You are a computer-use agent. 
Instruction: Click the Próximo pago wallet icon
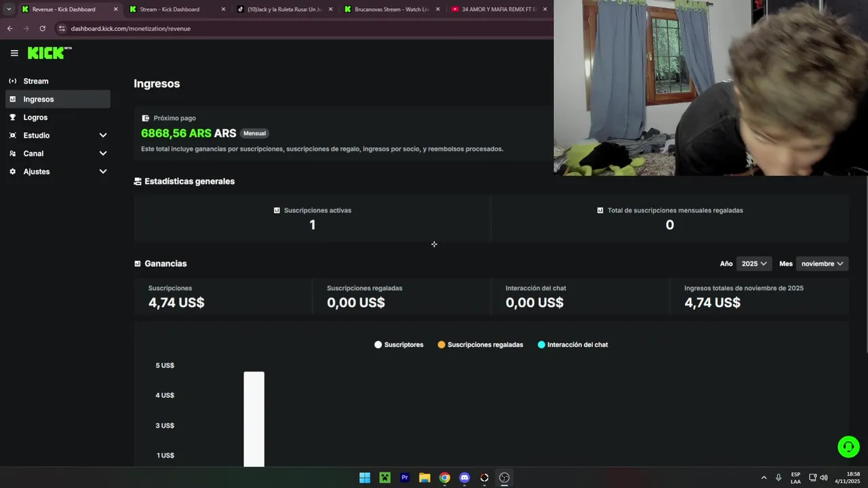pyautogui.click(x=145, y=118)
